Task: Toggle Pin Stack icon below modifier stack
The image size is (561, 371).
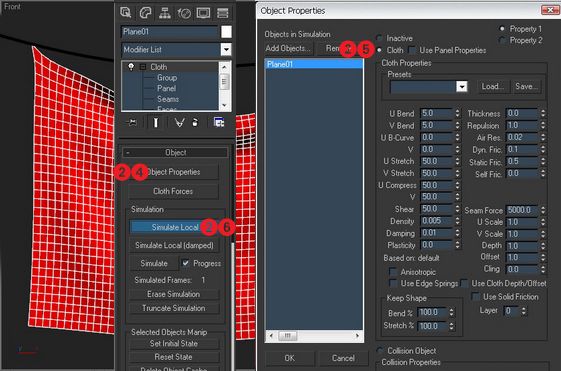Action: (x=132, y=123)
